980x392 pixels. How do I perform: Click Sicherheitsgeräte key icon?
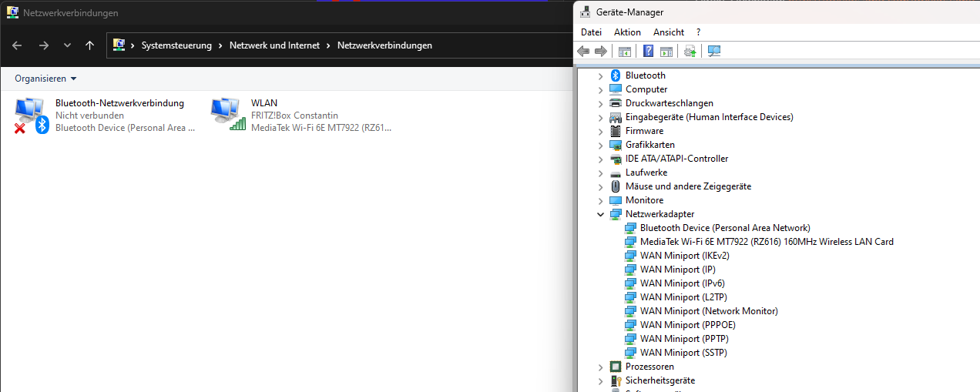click(x=616, y=380)
